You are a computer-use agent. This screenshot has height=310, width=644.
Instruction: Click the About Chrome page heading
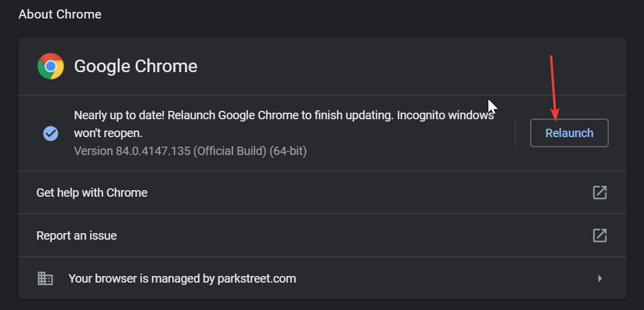click(x=60, y=14)
